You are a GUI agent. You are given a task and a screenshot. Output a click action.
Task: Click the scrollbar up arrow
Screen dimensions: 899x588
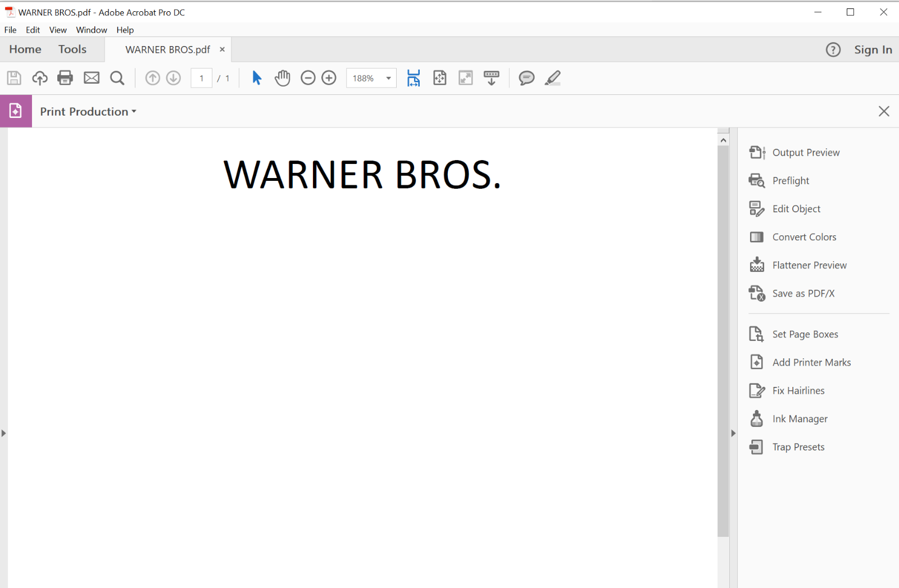point(723,140)
